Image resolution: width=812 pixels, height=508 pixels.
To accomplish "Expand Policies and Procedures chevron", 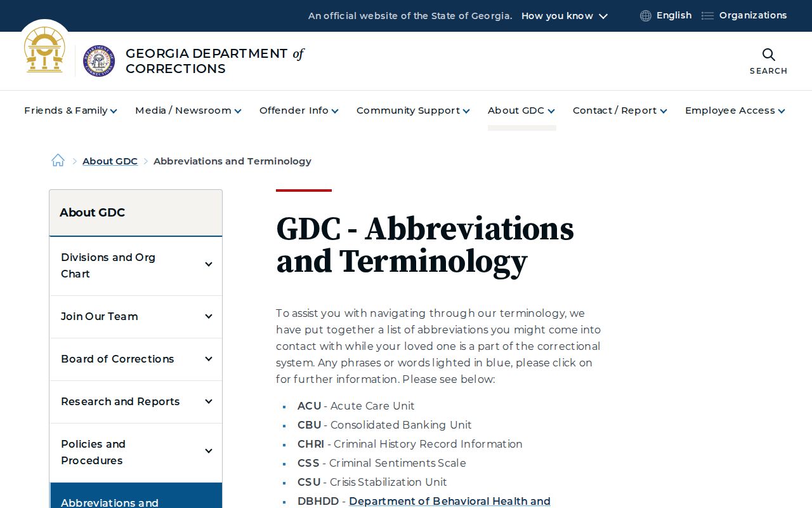I will pyautogui.click(x=208, y=451).
